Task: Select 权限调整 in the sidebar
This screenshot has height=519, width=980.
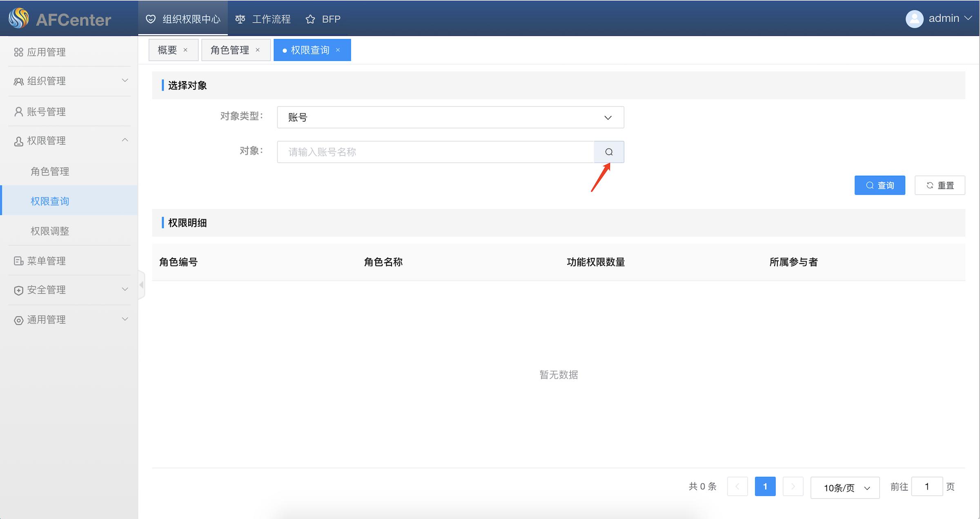Action: (x=50, y=231)
